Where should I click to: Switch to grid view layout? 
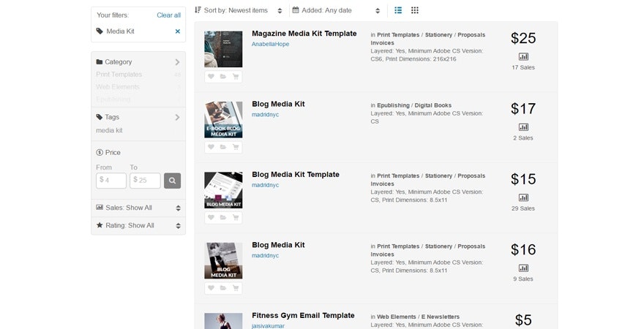pyautogui.click(x=415, y=10)
